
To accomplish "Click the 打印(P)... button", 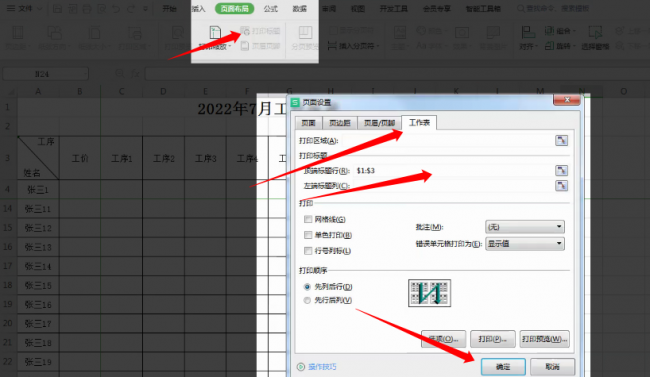I will pos(492,339).
